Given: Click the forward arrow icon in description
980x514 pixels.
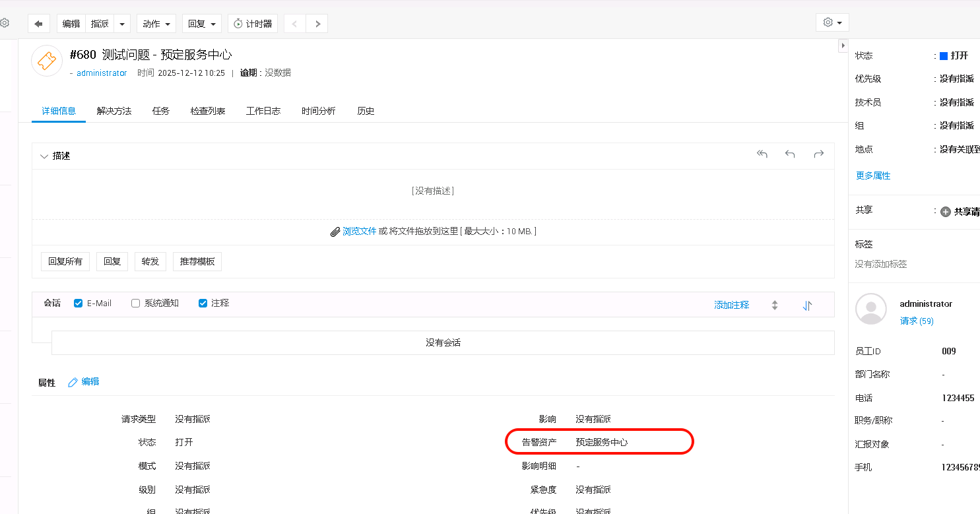Looking at the screenshot, I should [818, 154].
